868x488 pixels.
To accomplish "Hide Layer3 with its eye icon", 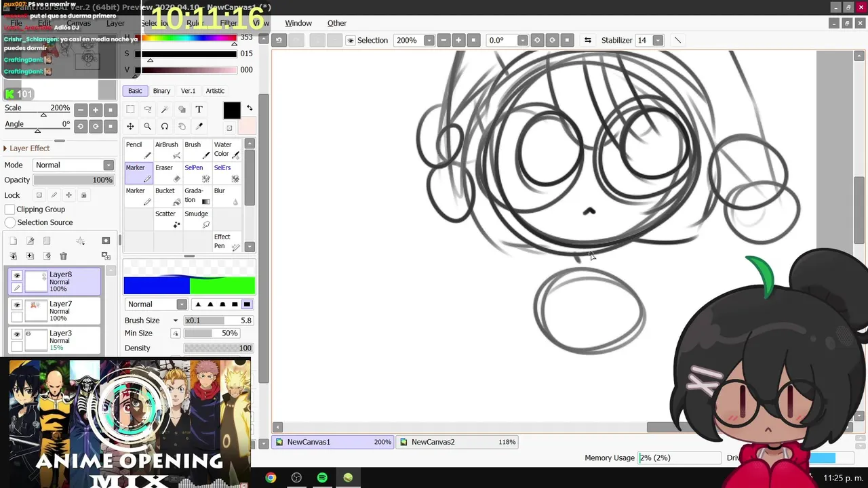I will (17, 334).
